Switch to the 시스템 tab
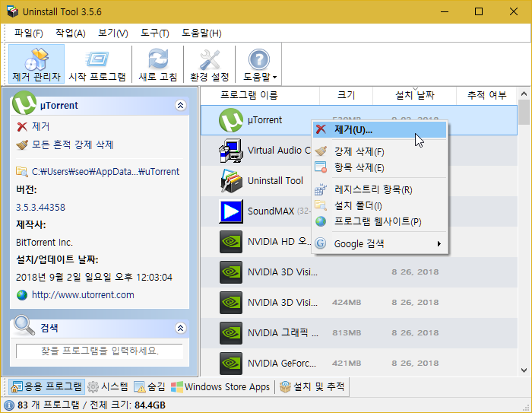This screenshot has height=413, width=532. [x=108, y=386]
